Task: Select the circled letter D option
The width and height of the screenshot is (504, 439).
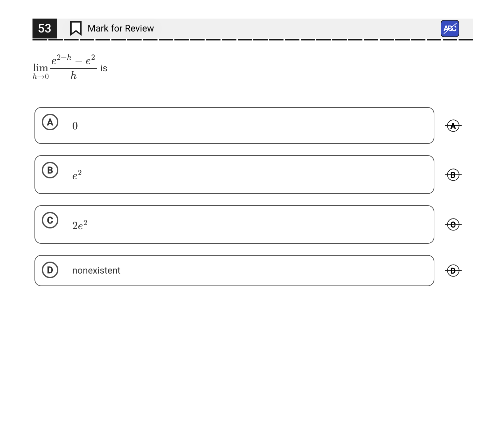Action: (50, 270)
